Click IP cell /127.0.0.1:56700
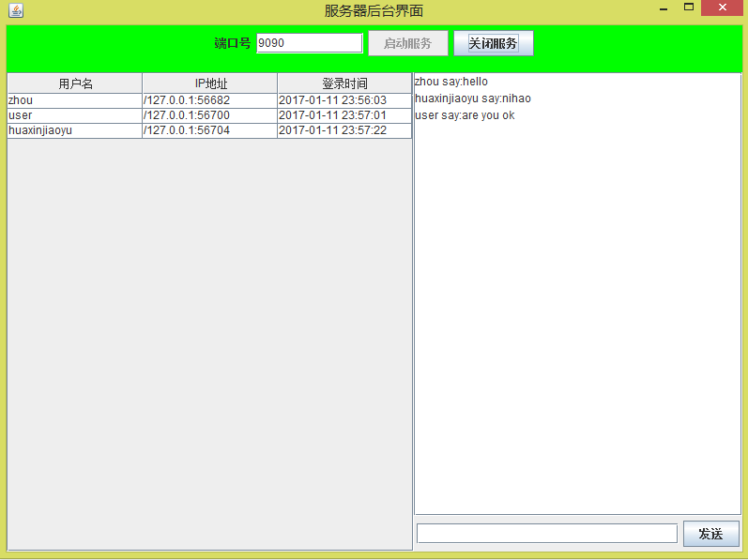Screen dimensions: 748x560 210,115
